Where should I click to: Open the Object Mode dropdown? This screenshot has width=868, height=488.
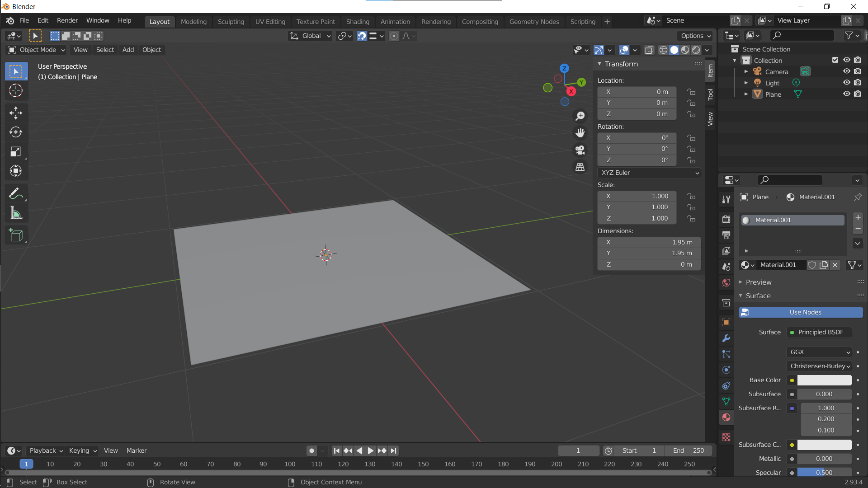(x=36, y=50)
